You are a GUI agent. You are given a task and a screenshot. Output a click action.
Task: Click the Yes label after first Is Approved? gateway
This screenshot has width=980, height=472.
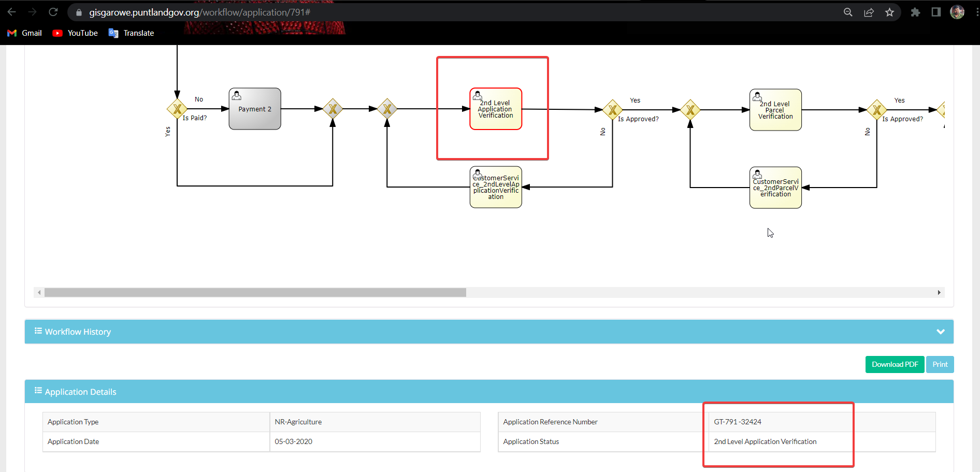tap(635, 101)
